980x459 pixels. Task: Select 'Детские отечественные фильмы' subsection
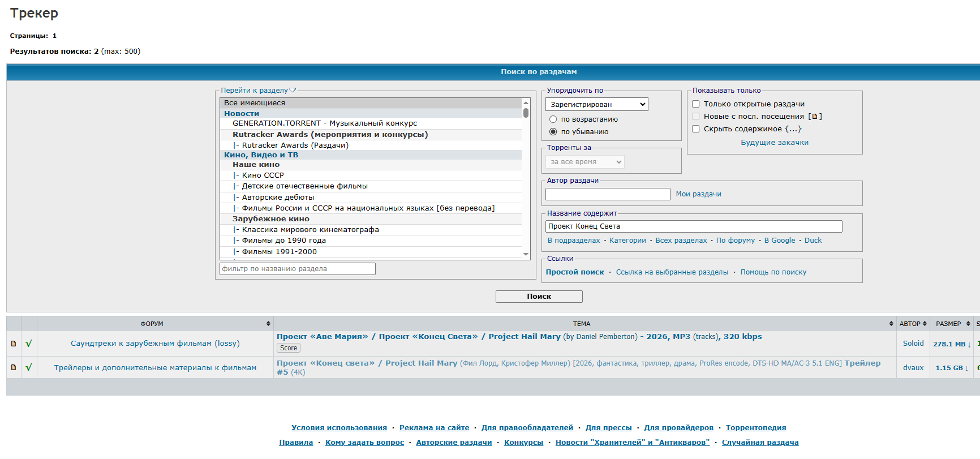tap(371, 186)
